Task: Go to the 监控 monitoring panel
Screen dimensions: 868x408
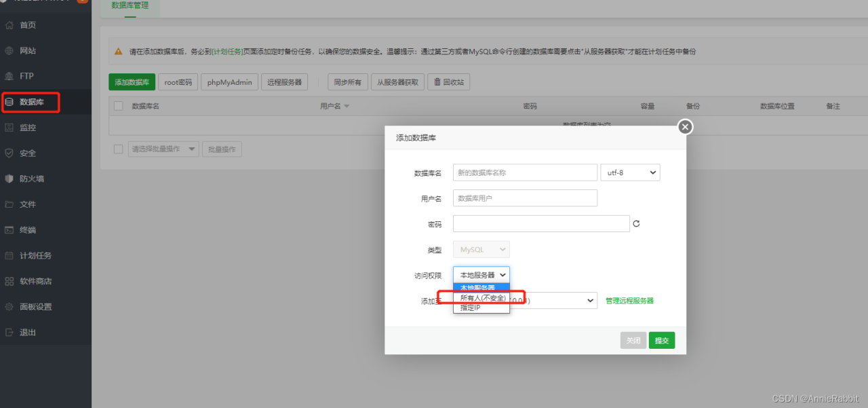Action: click(x=28, y=127)
